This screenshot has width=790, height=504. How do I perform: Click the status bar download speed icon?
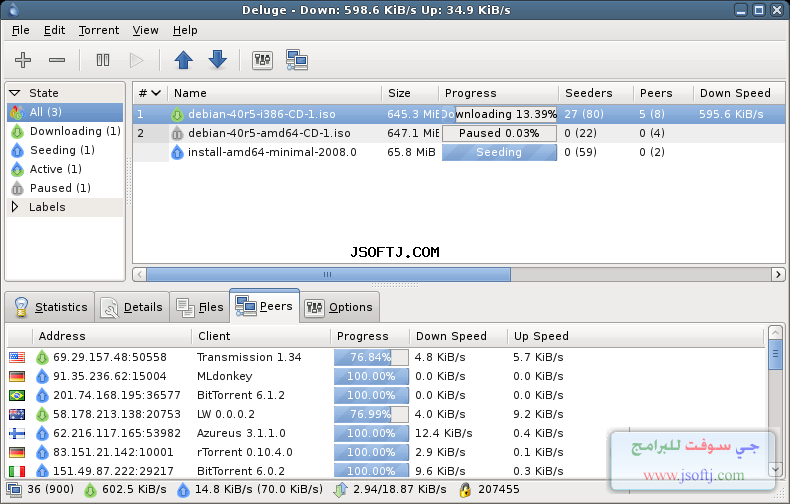click(90, 490)
